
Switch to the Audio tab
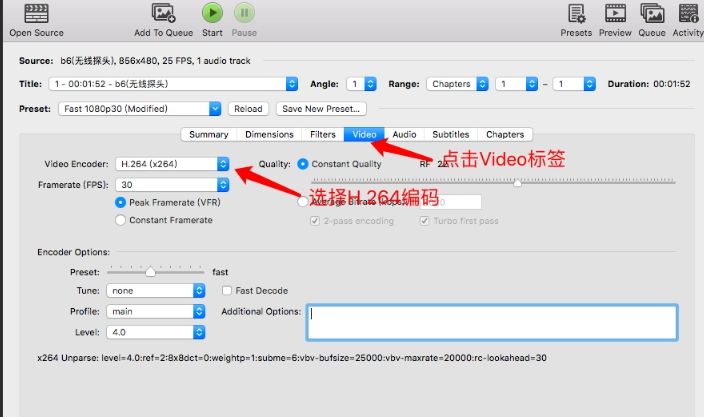coord(404,134)
